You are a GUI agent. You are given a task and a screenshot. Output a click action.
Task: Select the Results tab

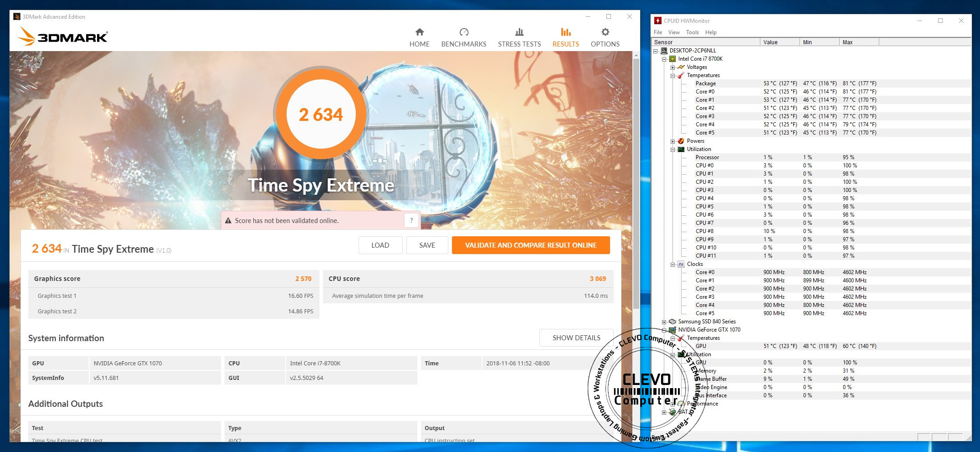(566, 37)
